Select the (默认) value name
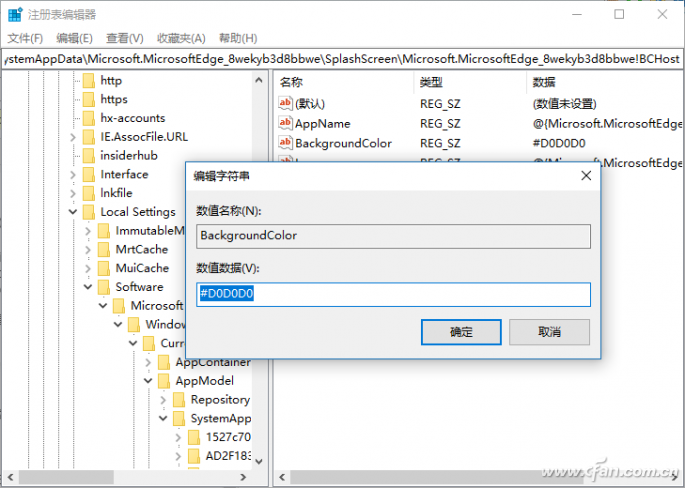The image size is (685, 488). [x=310, y=104]
